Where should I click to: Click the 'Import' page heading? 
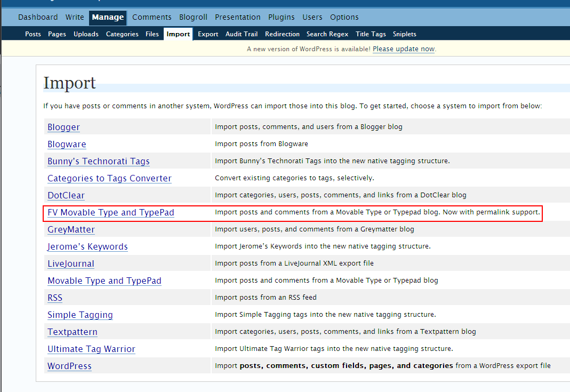click(69, 83)
